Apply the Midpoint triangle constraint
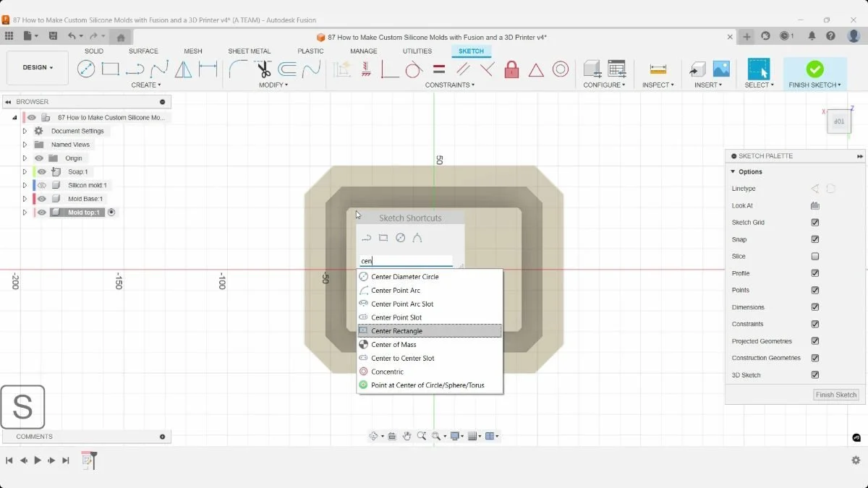This screenshot has width=868, height=488. [x=536, y=69]
